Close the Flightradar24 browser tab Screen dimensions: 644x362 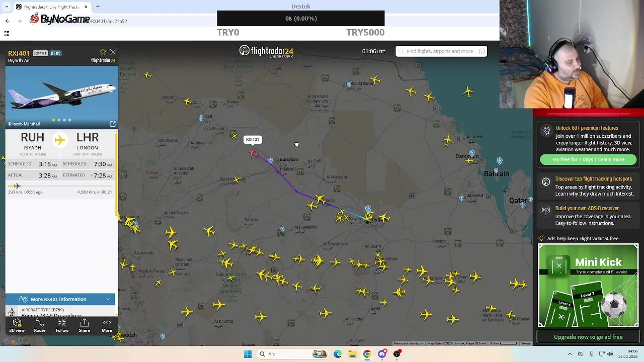86,7
